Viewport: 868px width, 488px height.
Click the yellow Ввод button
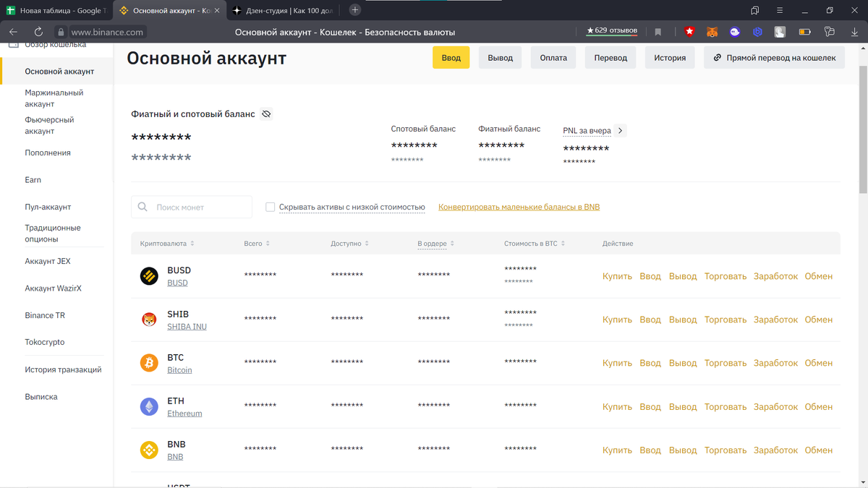(x=451, y=57)
